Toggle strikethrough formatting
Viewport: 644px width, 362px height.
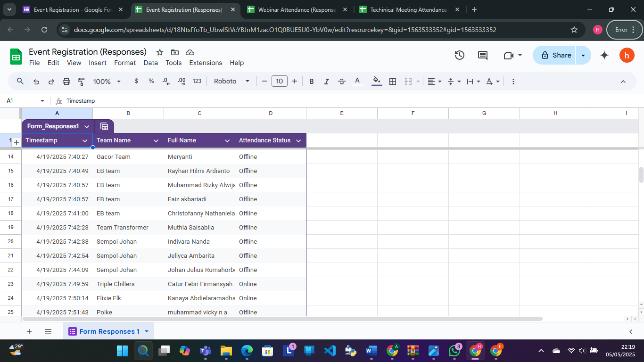point(342,82)
